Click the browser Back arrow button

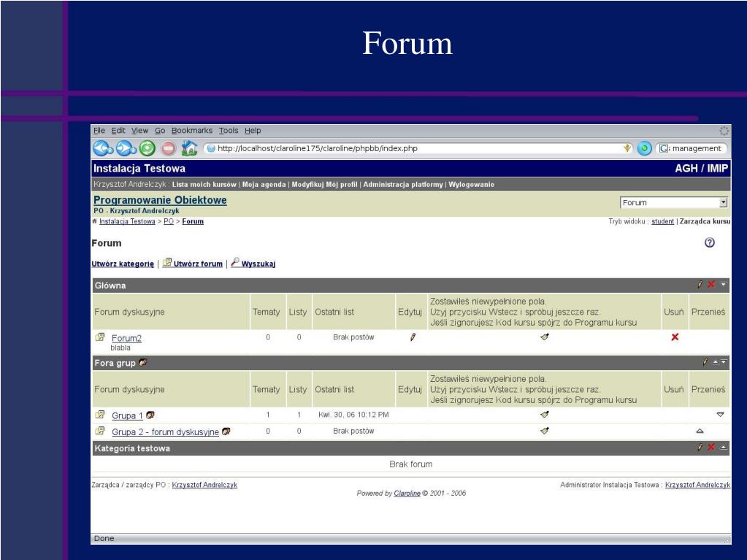[x=101, y=148]
